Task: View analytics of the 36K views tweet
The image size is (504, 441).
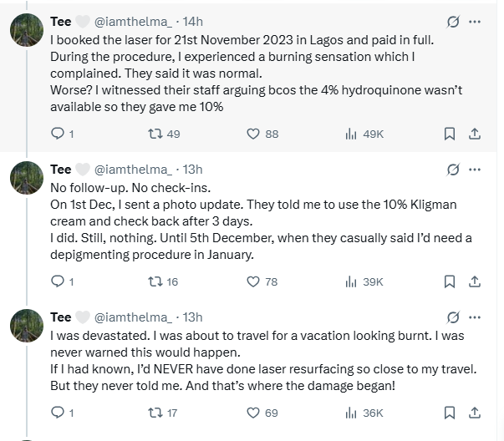Action: click(x=351, y=413)
